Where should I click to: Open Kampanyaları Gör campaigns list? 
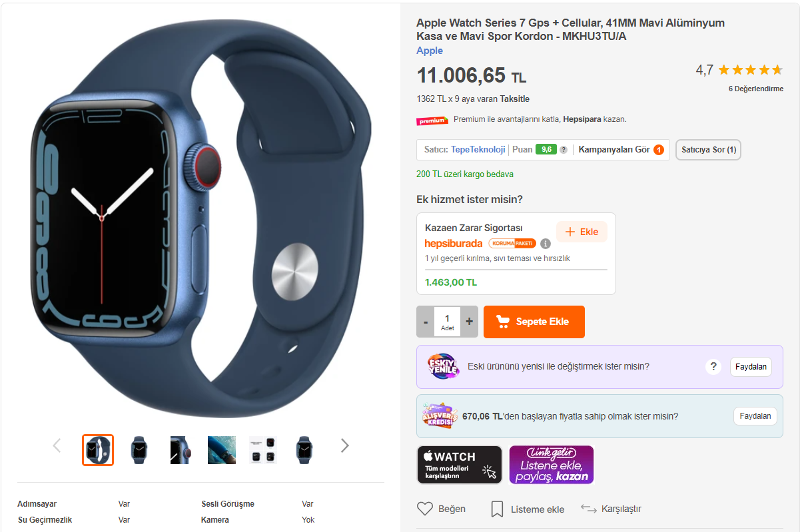(621, 150)
